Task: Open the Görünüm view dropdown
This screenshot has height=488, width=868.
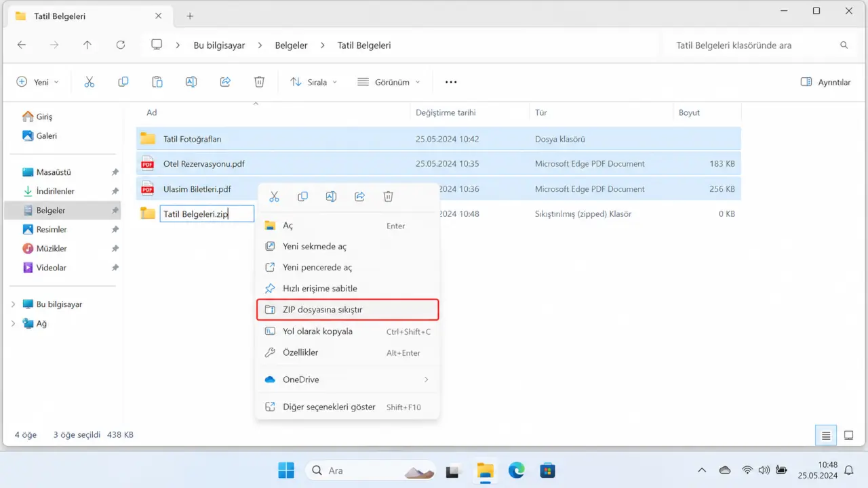Action: [x=389, y=82]
